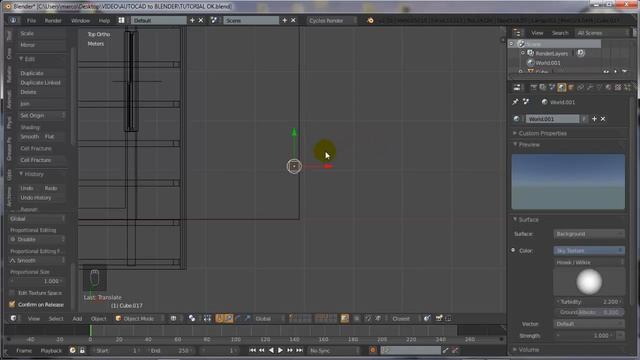Click the properties editor type icon

pos(517,87)
